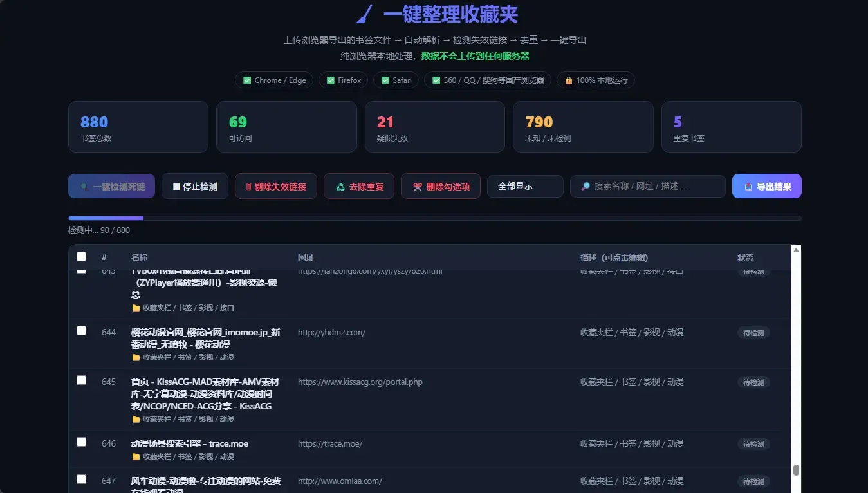Click the recycle icon on 去除重复 button
The width and height of the screenshot is (868, 493).
[x=341, y=187]
